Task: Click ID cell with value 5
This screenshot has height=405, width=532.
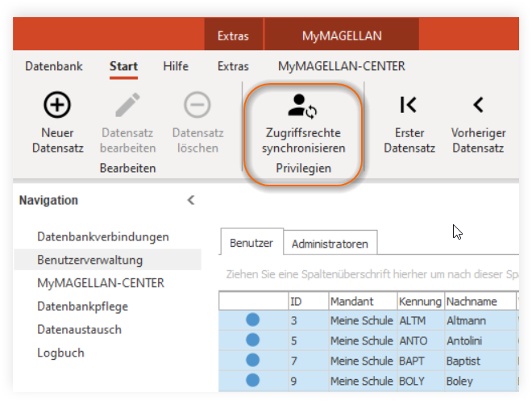Action: [308, 340]
